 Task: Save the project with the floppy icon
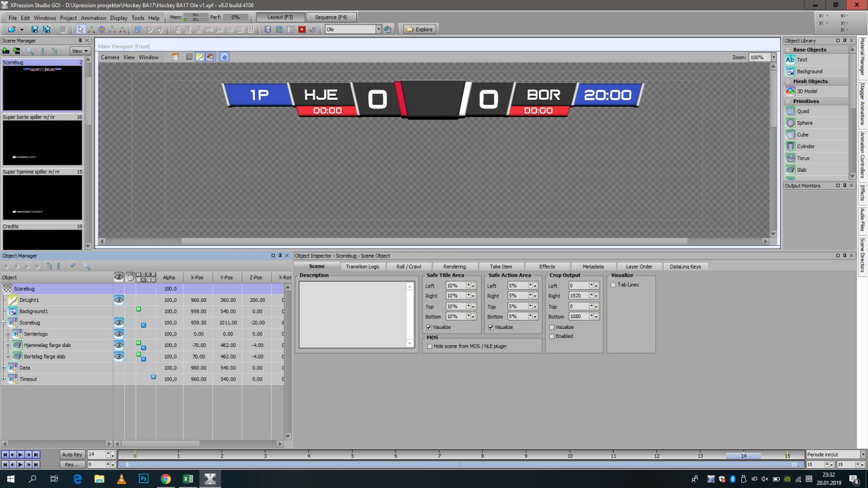tap(34, 29)
